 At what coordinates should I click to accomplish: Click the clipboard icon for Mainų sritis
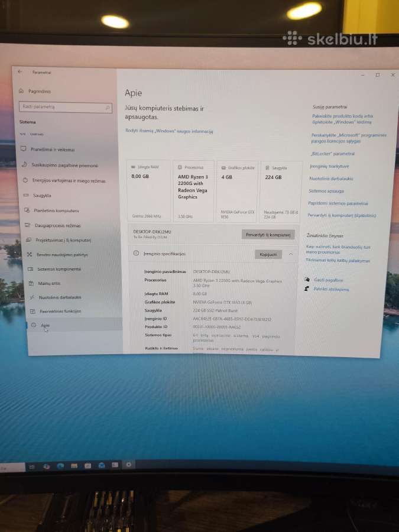31,283
